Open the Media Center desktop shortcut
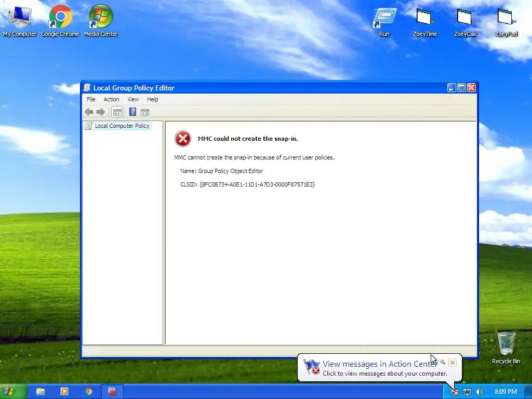Viewport: 532px width, 399px height. [x=101, y=20]
